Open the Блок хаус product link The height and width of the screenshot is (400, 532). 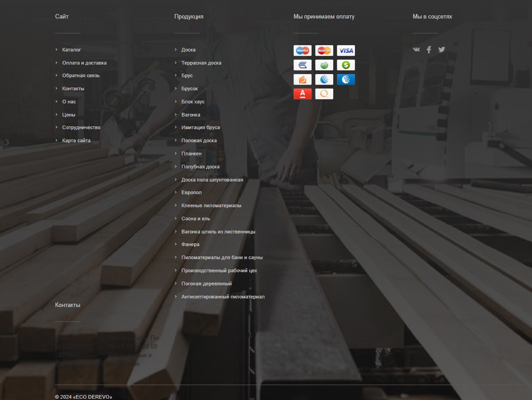tap(193, 102)
